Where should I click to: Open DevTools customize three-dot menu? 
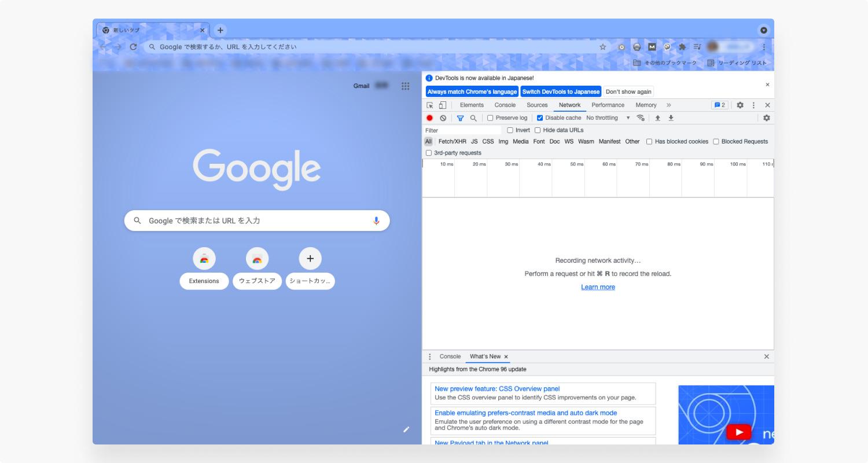pos(753,105)
